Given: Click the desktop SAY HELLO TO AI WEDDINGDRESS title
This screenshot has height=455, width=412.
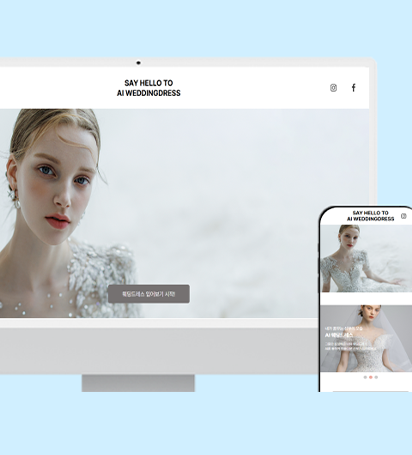Looking at the screenshot, I should click(149, 88).
